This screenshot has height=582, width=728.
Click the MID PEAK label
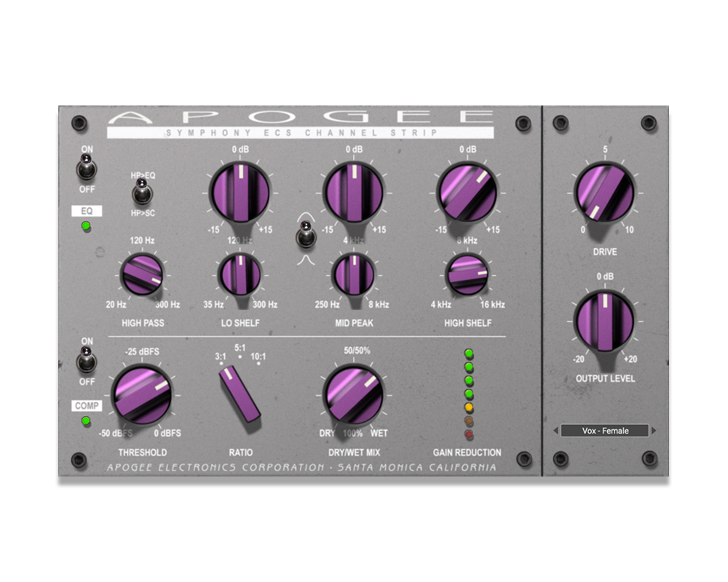[354, 323]
